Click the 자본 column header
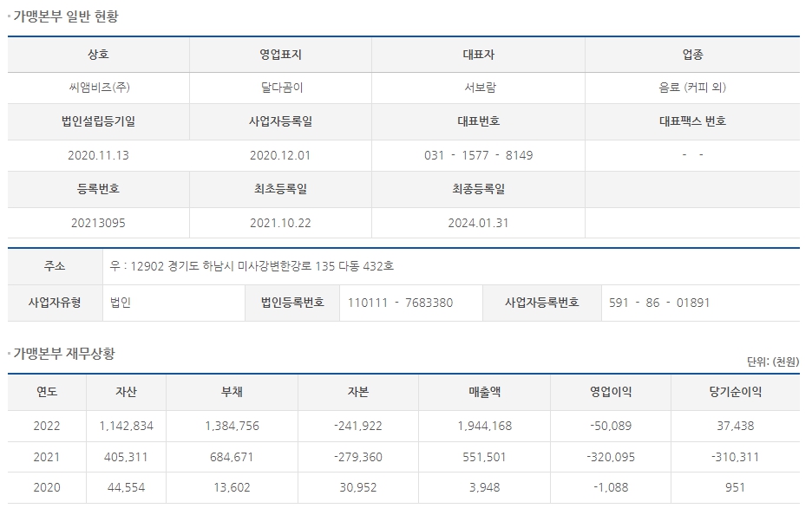 tap(357, 393)
